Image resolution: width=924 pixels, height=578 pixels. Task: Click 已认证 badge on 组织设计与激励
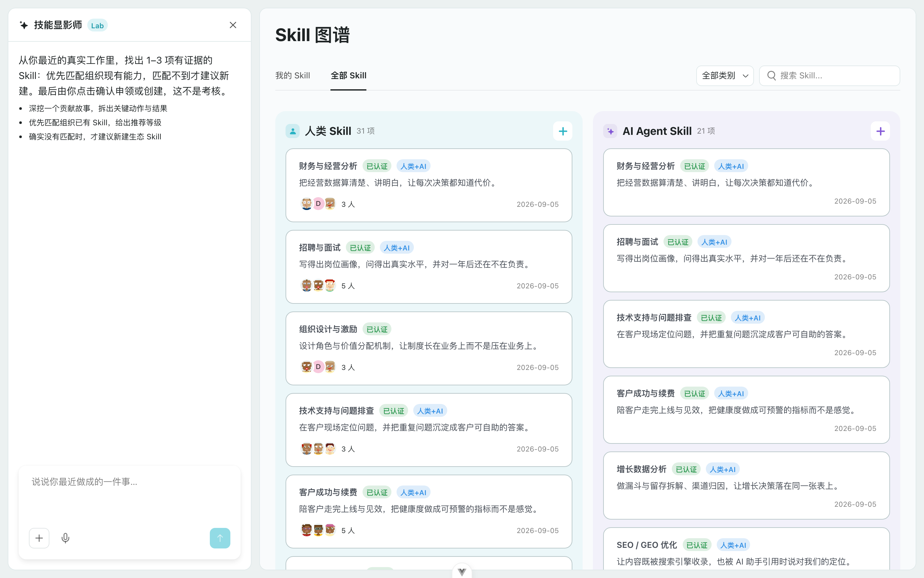pos(377,329)
